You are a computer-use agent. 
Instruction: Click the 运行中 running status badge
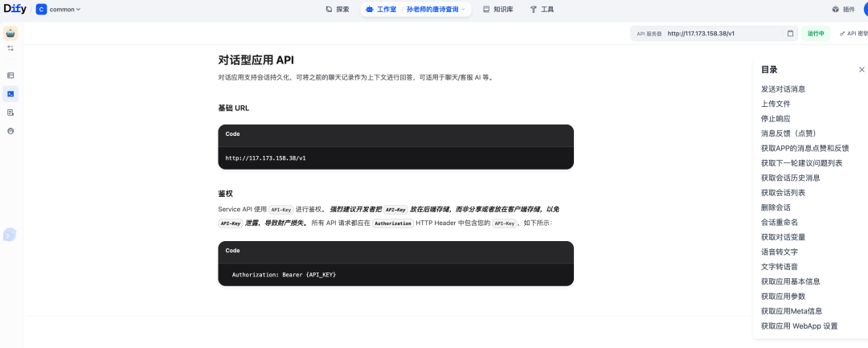point(816,34)
